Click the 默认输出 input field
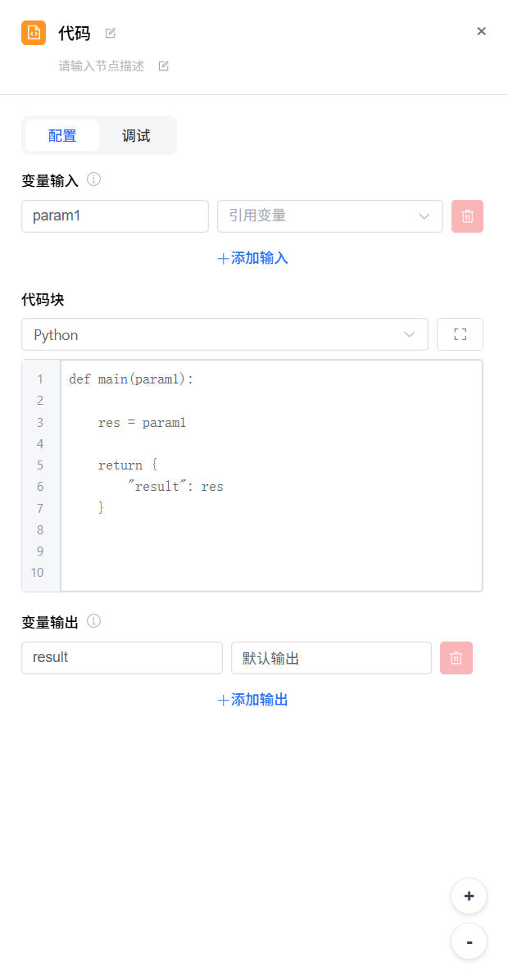The width and height of the screenshot is (508, 980). [x=331, y=658]
